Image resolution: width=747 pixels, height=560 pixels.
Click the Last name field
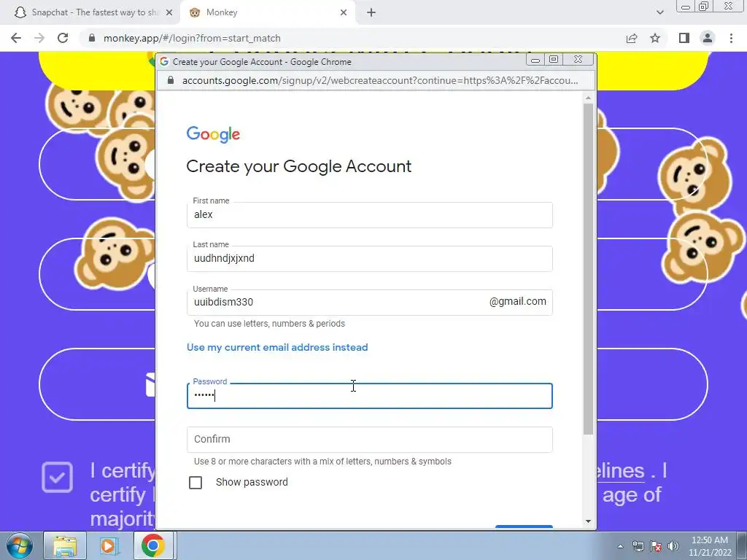point(370,259)
